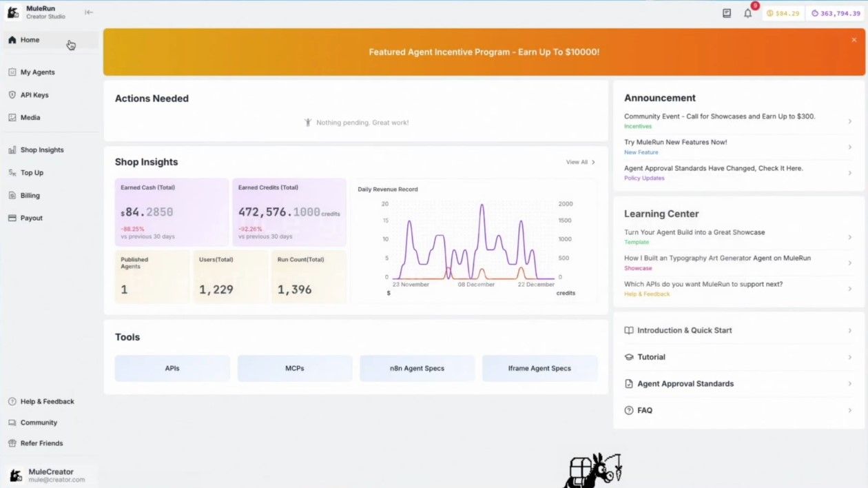Open Media in sidebar
The height and width of the screenshot is (488, 868).
point(50,117)
